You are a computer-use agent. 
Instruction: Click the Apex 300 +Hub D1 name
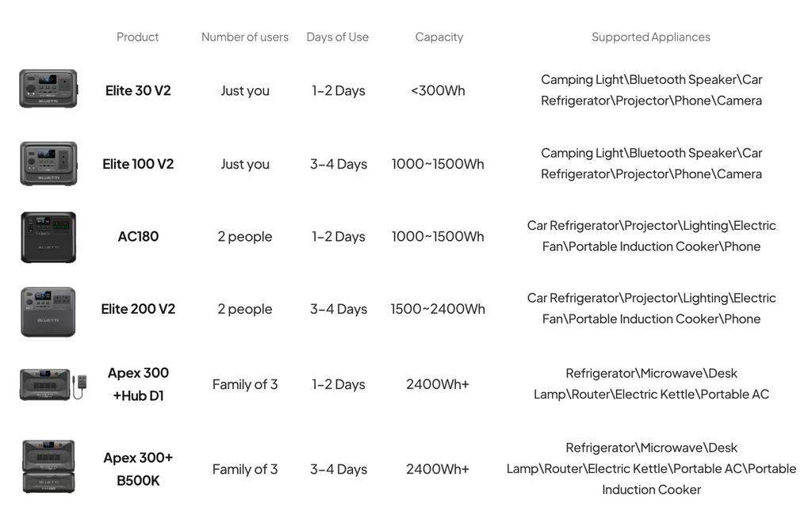pyautogui.click(x=138, y=383)
